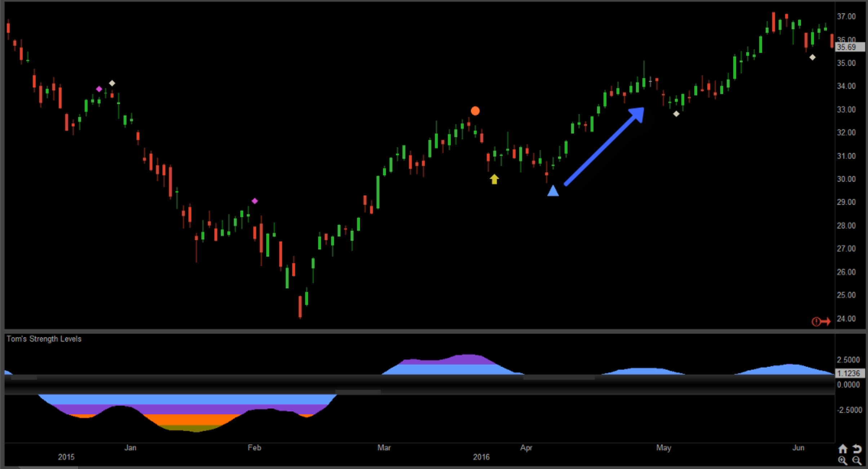The width and height of the screenshot is (868, 469).
Task: Click the Tom's Strength Levels indicator title
Action: point(44,339)
